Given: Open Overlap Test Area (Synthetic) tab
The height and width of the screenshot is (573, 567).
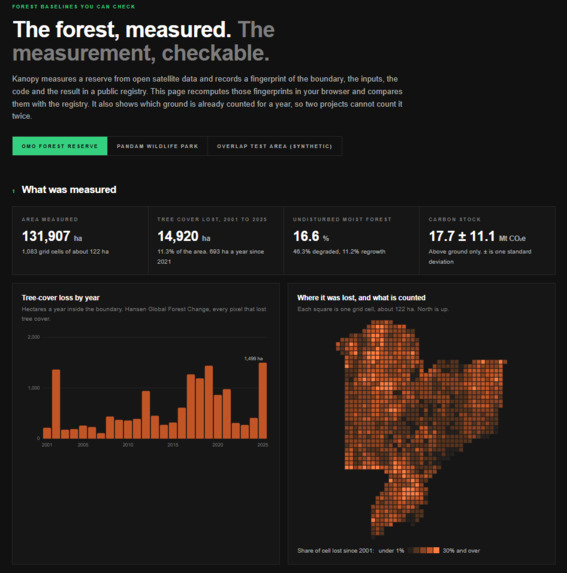Looking at the screenshot, I should point(274,146).
